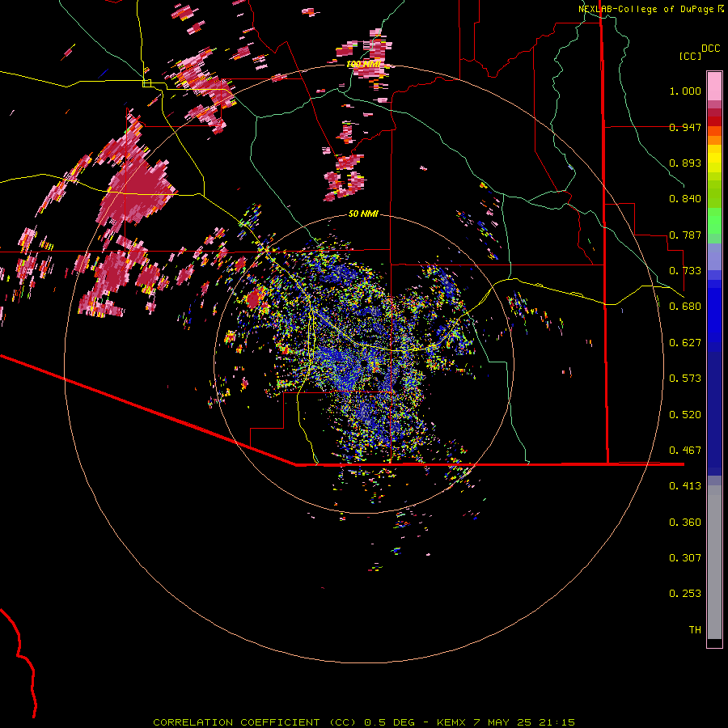Select the 0.680 scale value
Image resolution: width=728 pixels, height=728 pixels.
pos(685,307)
